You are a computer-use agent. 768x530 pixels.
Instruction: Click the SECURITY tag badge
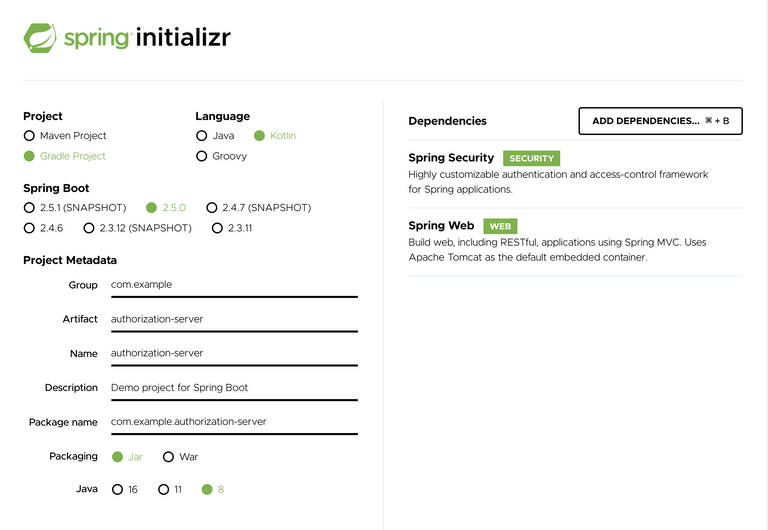(531, 158)
